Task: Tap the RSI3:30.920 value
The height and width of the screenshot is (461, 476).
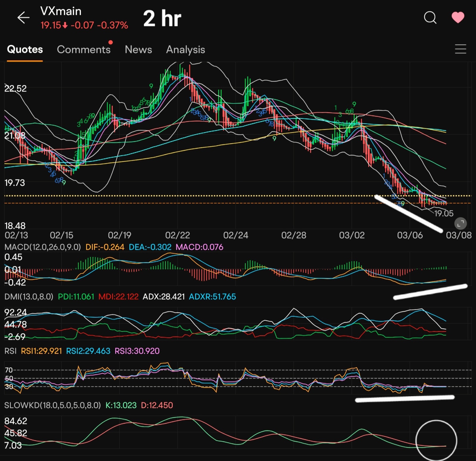Action: click(x=137, y=351)
